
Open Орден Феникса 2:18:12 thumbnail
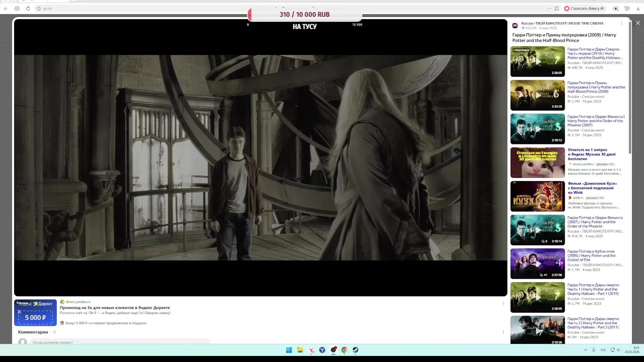point(537,129)
